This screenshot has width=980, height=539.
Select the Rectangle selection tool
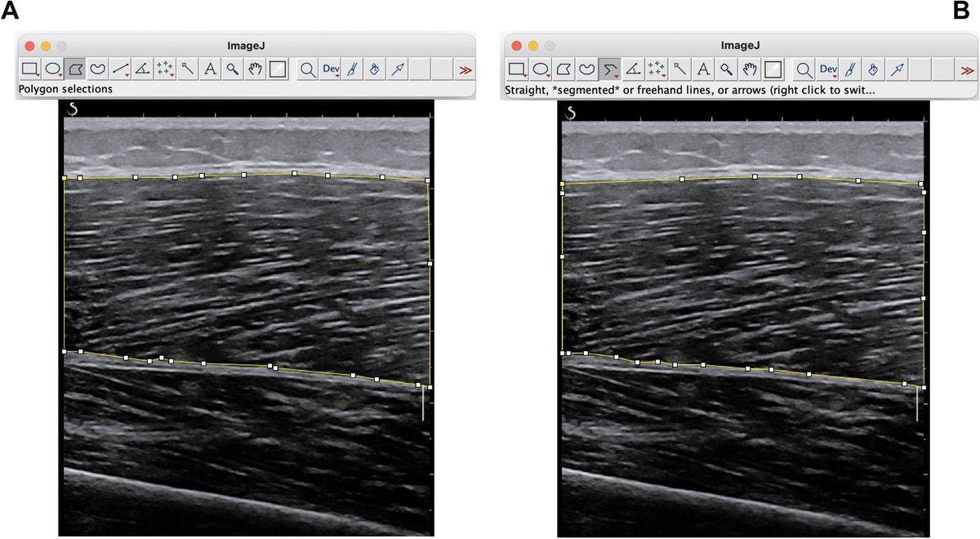[29, 69]
